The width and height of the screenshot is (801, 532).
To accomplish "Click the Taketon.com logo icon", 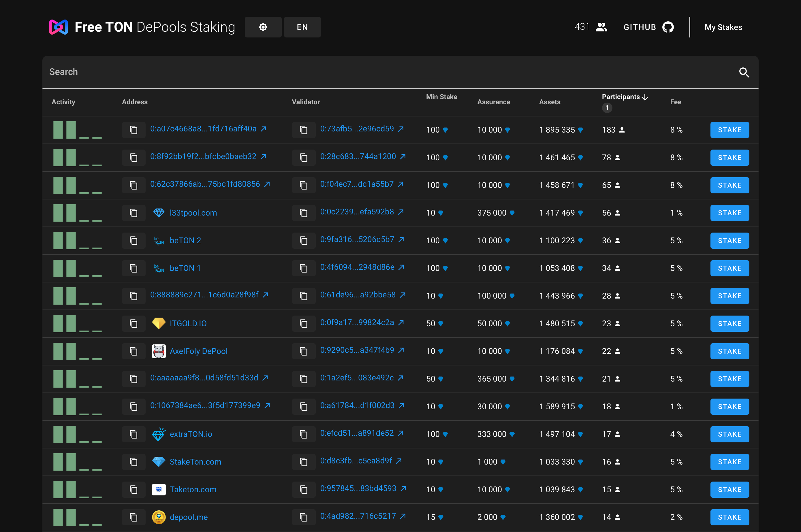I will pyautogui.click(x=159, y=490).
